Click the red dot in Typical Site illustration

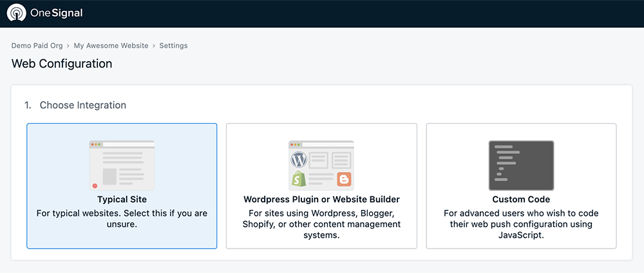(95, 185)
